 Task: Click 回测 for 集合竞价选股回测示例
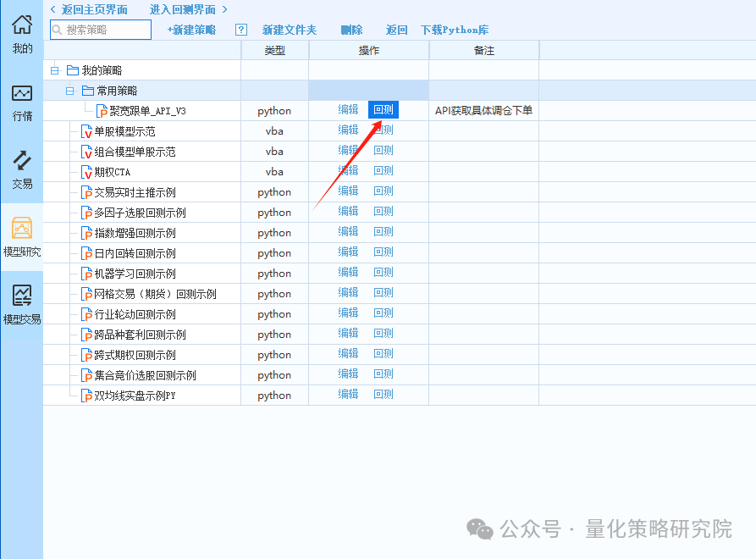(384, 374)
